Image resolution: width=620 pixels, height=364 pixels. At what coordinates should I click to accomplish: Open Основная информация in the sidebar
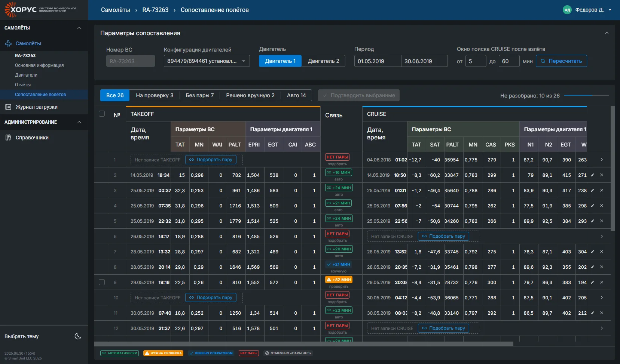click(39, 65)
